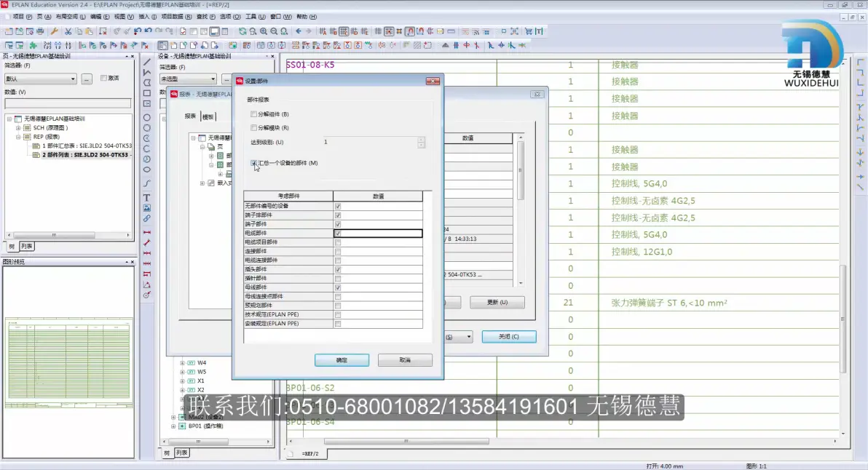Check the 电缆项目部件 row checkbox
Screen dimensions: 868x470
coord(338,242)
